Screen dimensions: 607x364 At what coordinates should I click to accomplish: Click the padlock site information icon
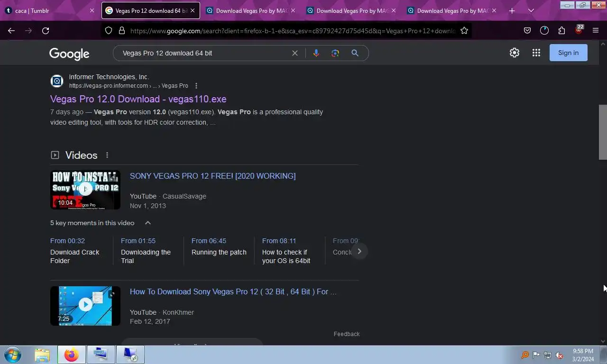pyautogui.click(x=122, y=30)
